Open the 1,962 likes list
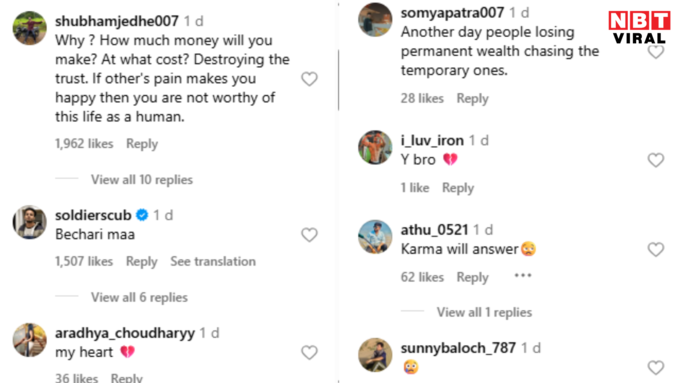Screen dimensions: 680x383 84,144
